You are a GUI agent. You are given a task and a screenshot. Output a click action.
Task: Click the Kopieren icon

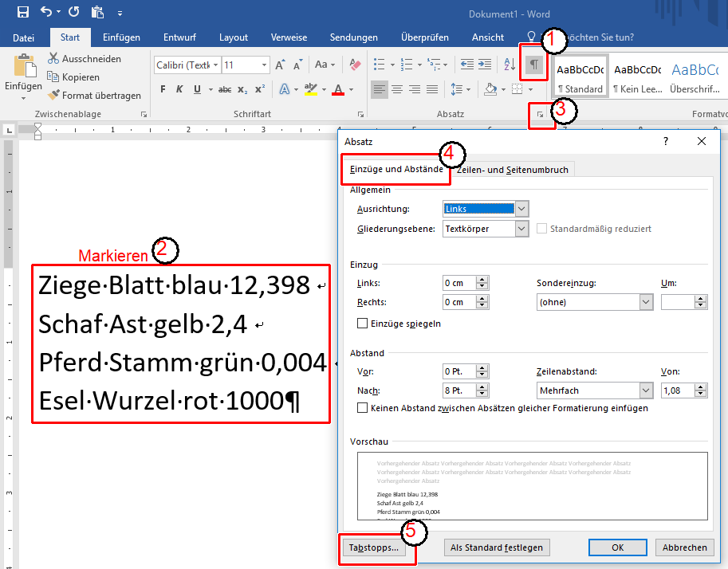pos(53,77)
